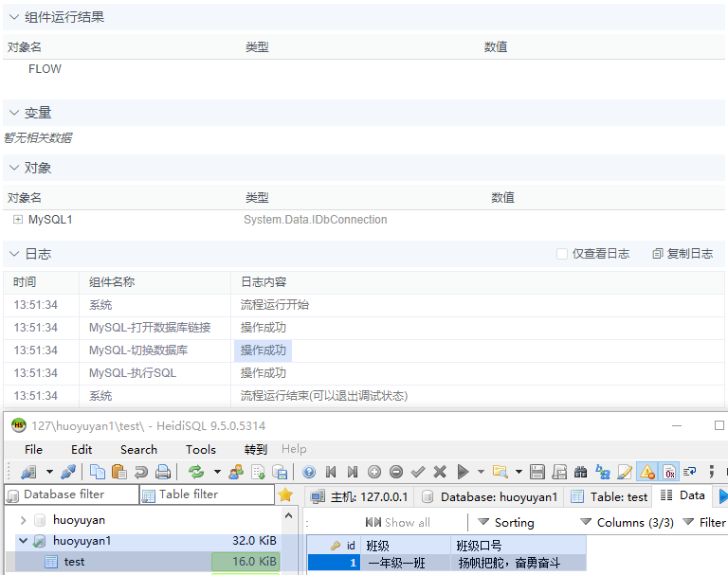Click the Export data as SQL icon
Screen dimensions: 728x575
258,472
